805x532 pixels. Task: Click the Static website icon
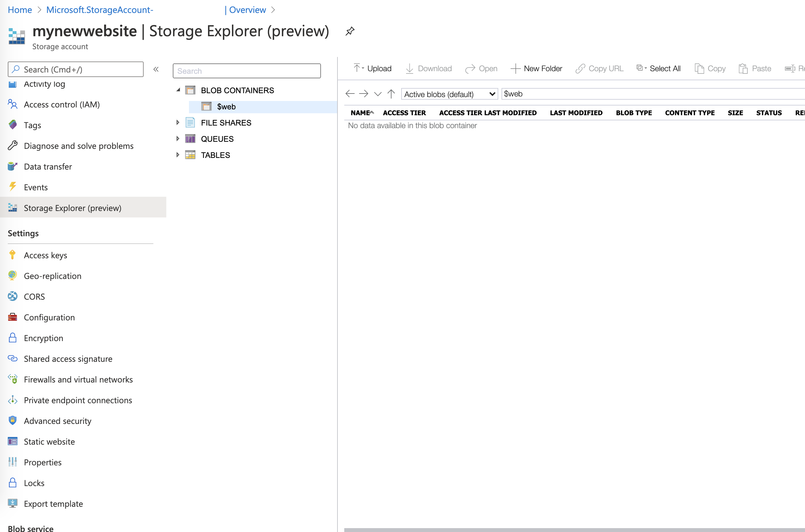pos(13,441)
